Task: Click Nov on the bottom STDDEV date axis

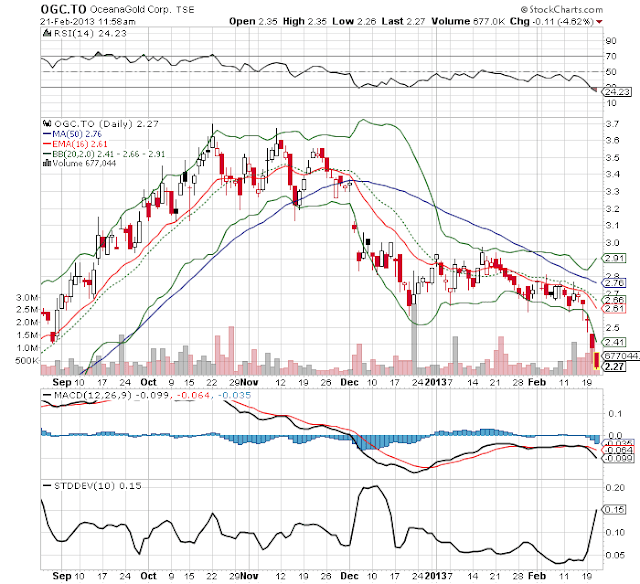Action: (x=249, y=576)
